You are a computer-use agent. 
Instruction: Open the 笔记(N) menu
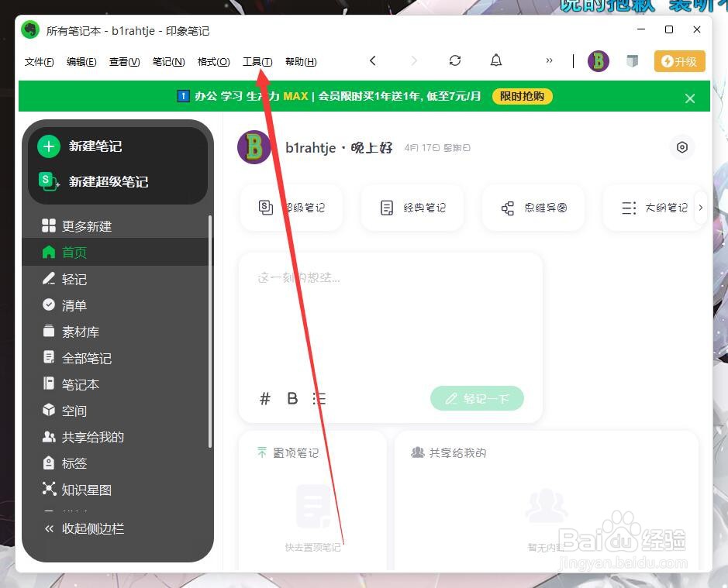pyautogui.click(x=168, y=62)
